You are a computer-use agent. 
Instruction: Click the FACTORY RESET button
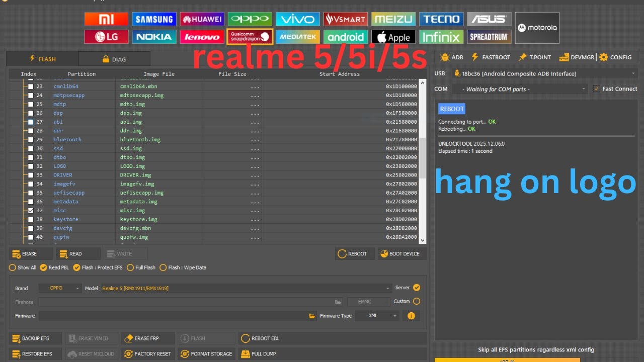point(147,354)
